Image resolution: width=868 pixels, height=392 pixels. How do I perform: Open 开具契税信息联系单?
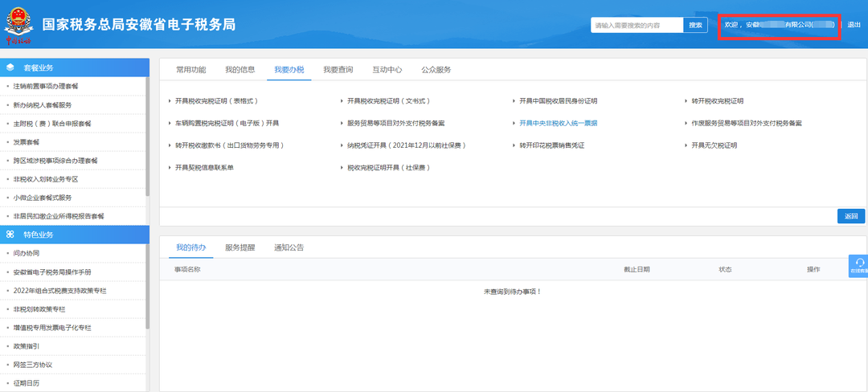pos(204,168)
